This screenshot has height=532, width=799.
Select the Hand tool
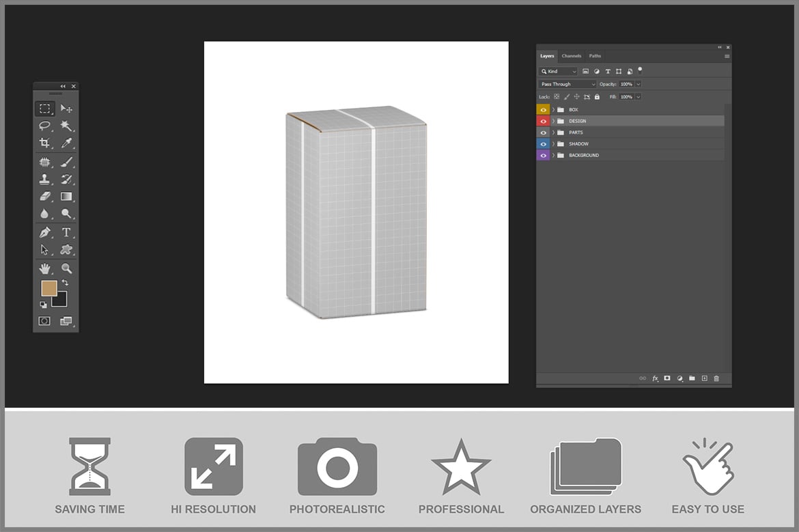click(x=45, y=268)
